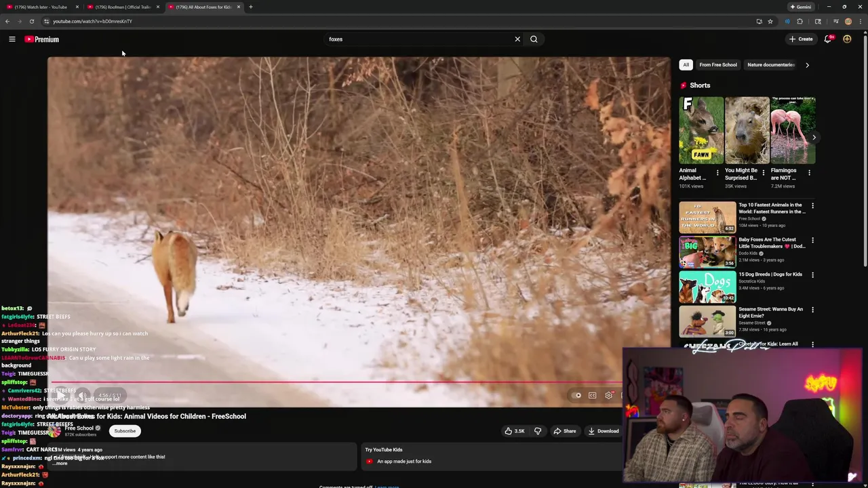Select the All filter chip
Screen dimensions: 868x488
(x=686, y=65)
